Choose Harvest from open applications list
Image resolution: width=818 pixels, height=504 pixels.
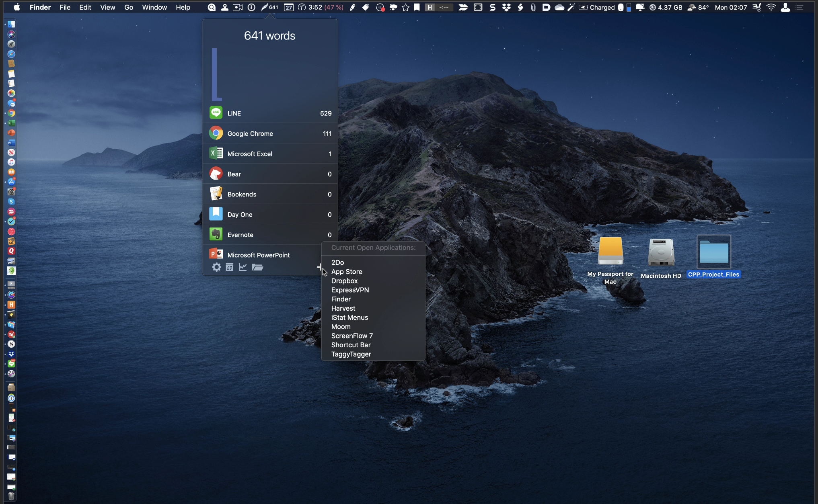pos(373,308)
